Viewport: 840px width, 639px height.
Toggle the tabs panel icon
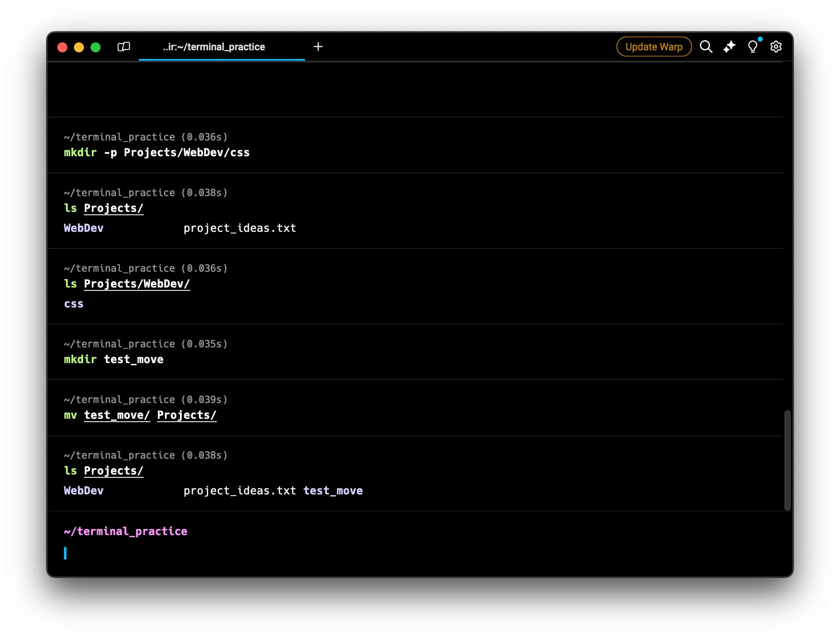pyautogui.click(x=124, y=47)
